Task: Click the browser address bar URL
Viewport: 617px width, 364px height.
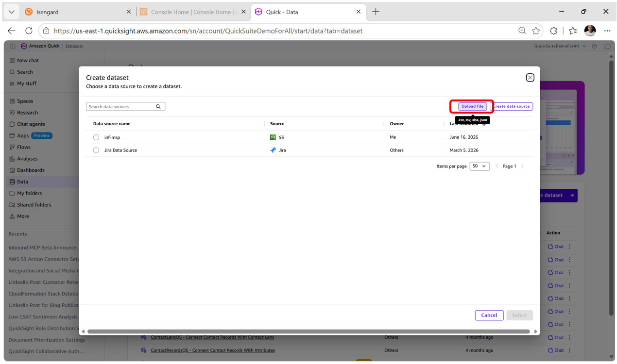Action: coord(208,31)
